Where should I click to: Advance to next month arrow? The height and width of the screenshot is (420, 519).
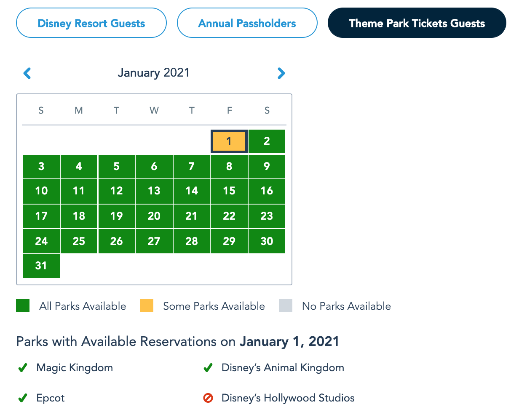[x=281, y=73]
